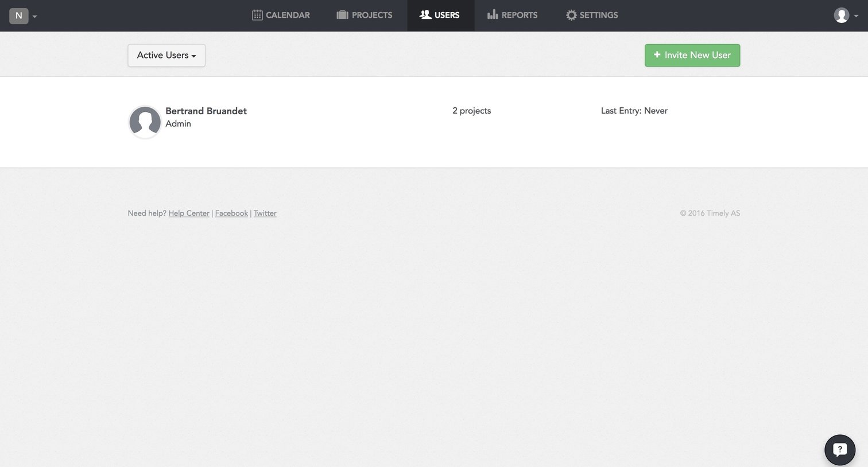Click the Invite New User button
Viewport: 868px width, 467px height.
coord(692,55)
